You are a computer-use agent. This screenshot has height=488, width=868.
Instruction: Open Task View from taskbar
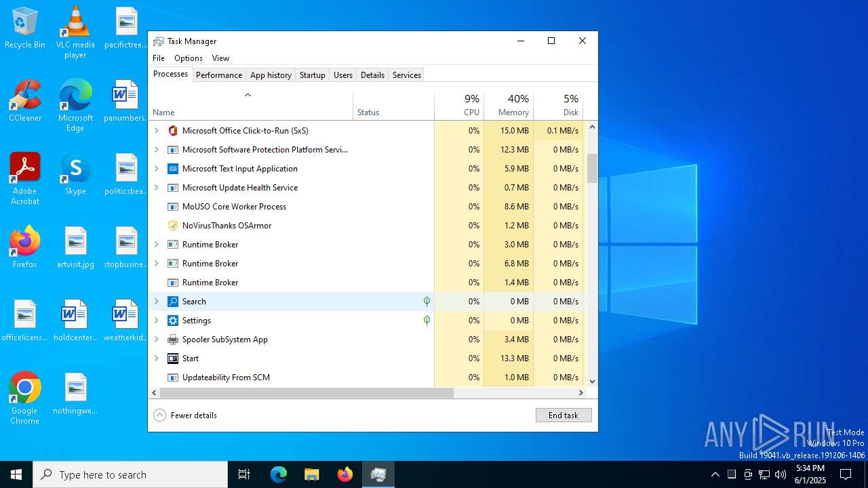[244, 474]
